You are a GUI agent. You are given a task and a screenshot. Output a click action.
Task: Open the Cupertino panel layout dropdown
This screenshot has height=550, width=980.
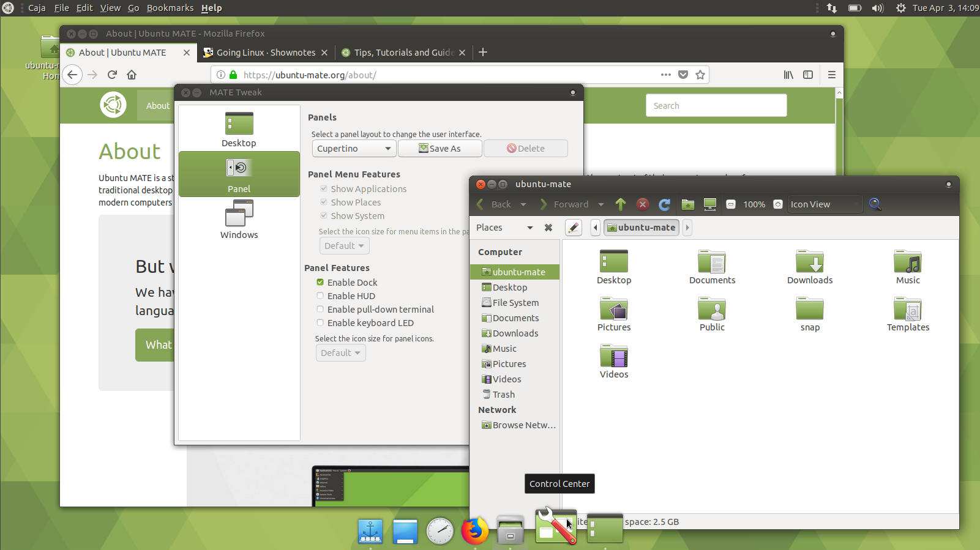click(x=354, y=149)
